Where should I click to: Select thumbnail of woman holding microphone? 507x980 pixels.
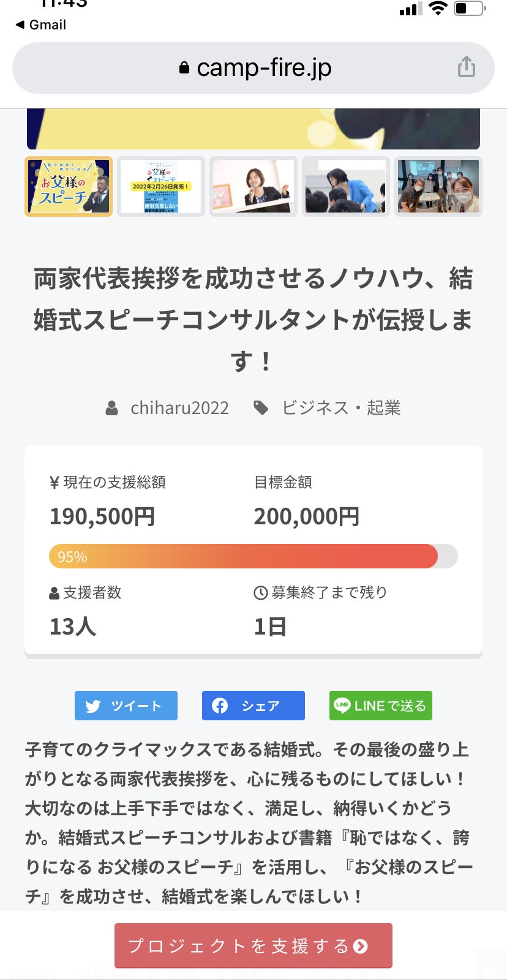pos(254,186)
